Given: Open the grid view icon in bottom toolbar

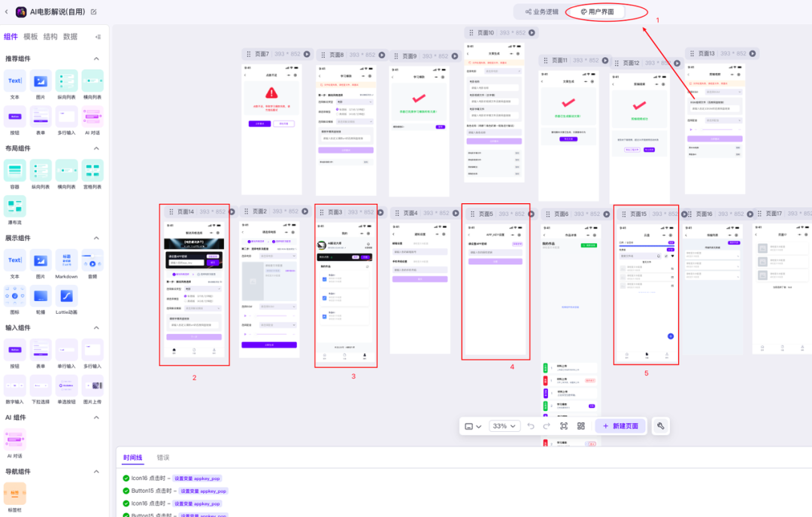Looking at the screenshot, I should tap(581, 426).
